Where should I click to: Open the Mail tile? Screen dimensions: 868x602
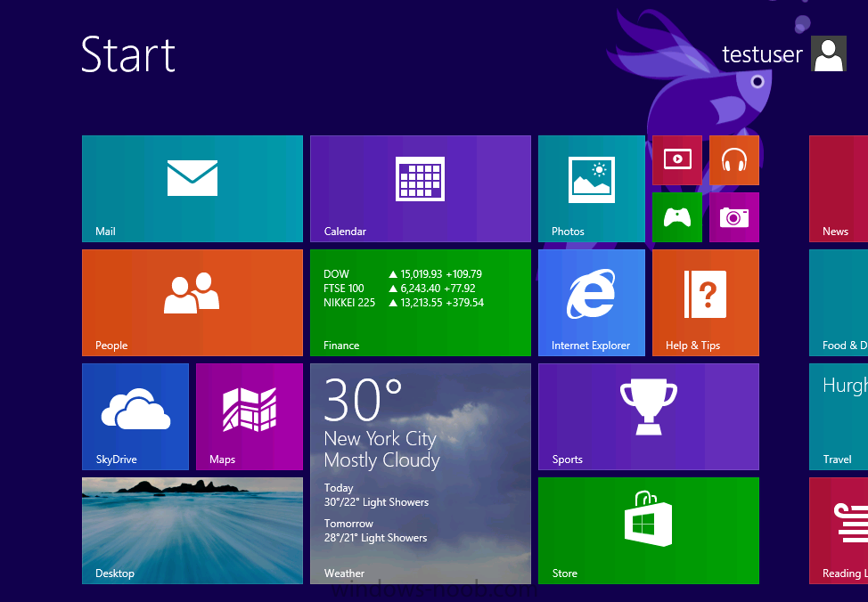tap(192, 189)
